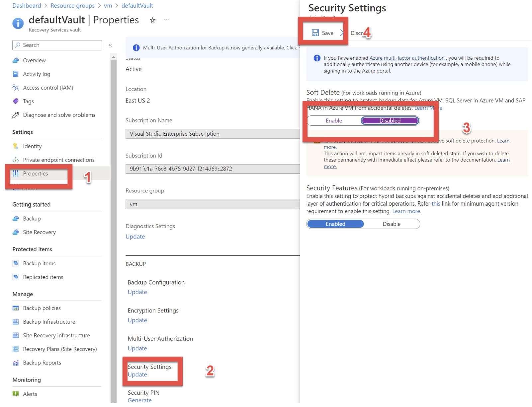The width and height of the screenshot is (532, 407).
Task: Click the Activity log icon
Action: point(16,74)
